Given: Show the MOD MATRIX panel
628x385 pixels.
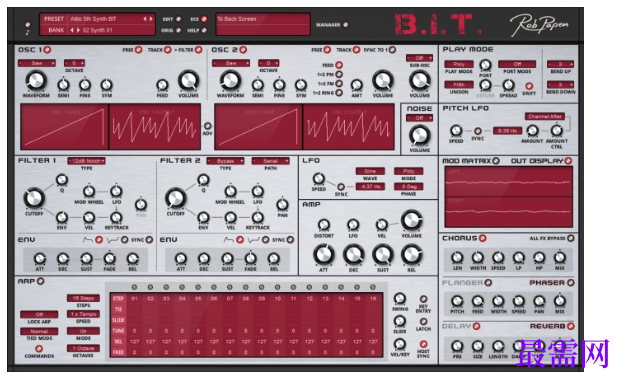Looking at the screenshot, I should tap(496, 161).
